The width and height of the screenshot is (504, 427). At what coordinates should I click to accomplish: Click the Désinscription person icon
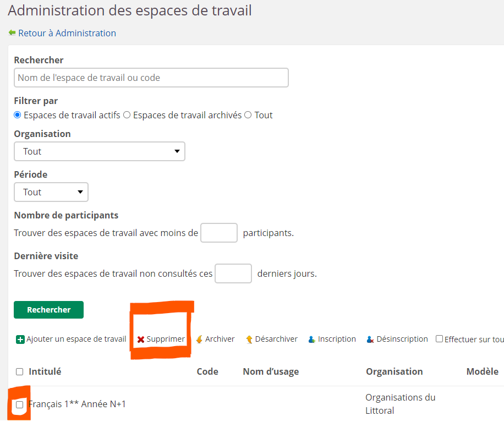click(370, 339)
